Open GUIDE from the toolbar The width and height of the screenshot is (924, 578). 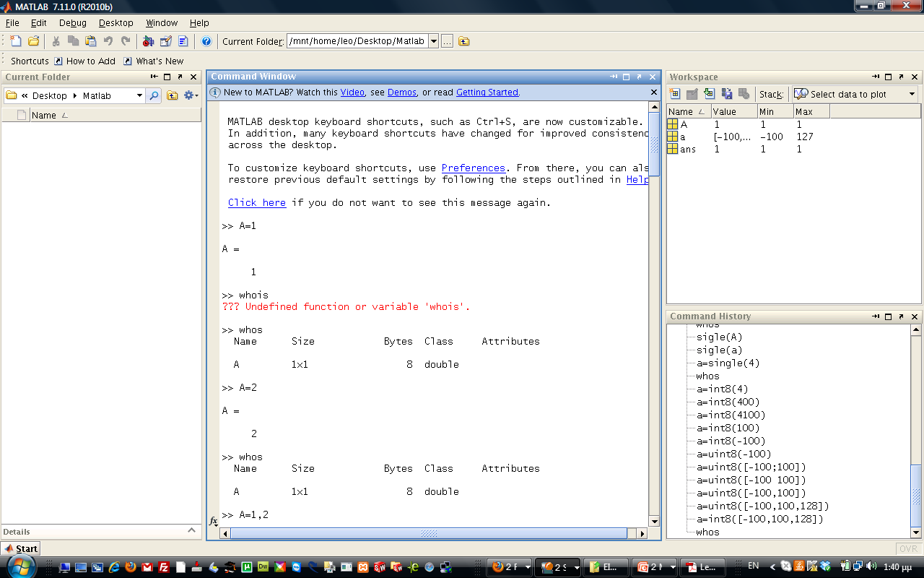coord(166,41)
